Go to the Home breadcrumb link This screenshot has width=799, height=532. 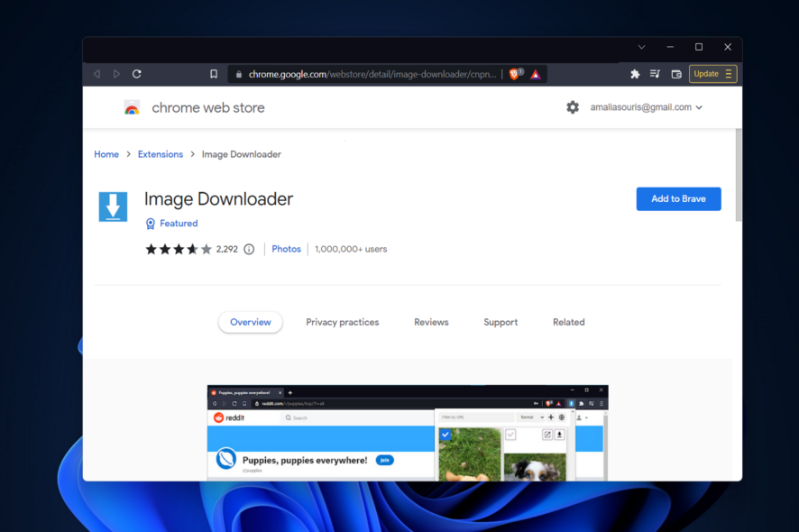106,154
